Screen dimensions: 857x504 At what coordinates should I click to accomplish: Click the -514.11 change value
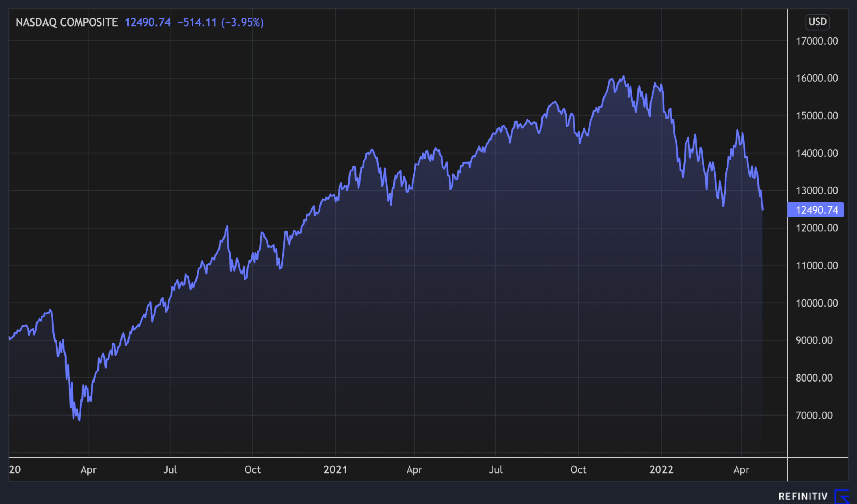pos(197,22)
